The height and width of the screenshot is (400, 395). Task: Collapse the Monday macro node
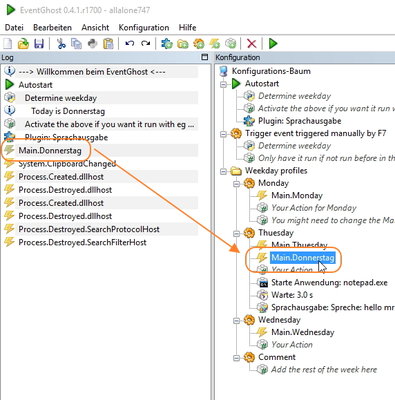(x=236, y=184)
